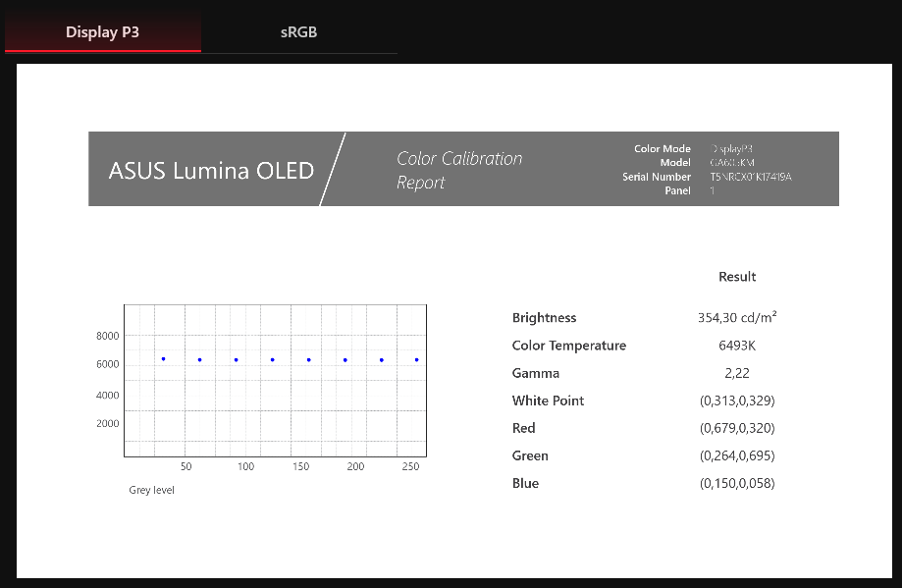Click the Gamma 2,22 value
Viewport: 902px width, 588px height.
click(737, 373)
